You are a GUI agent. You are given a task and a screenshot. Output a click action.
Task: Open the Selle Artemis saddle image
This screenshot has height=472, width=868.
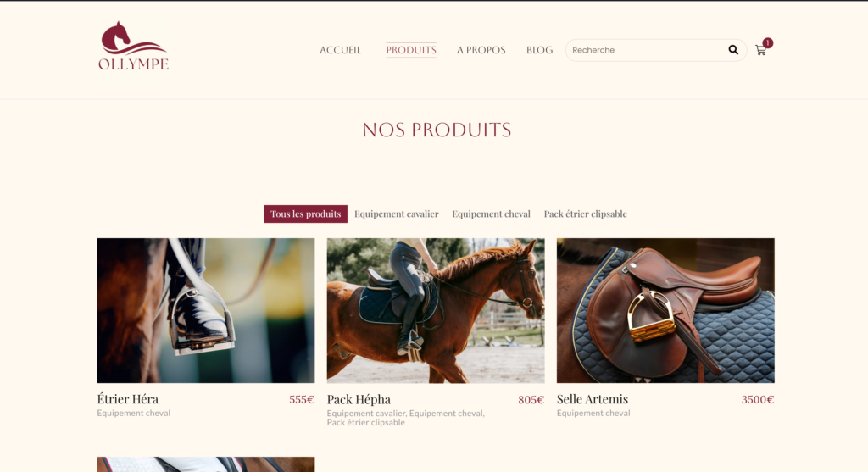tap(665, 310)
